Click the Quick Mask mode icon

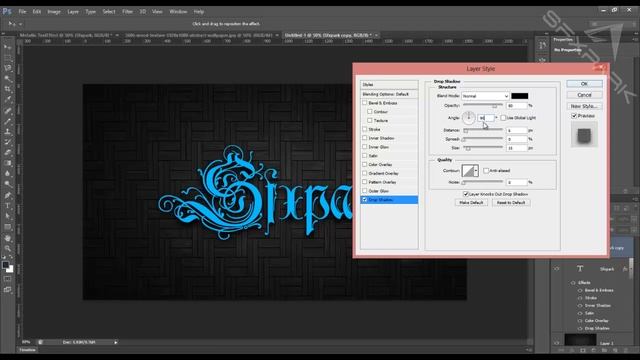coord(8,279)
